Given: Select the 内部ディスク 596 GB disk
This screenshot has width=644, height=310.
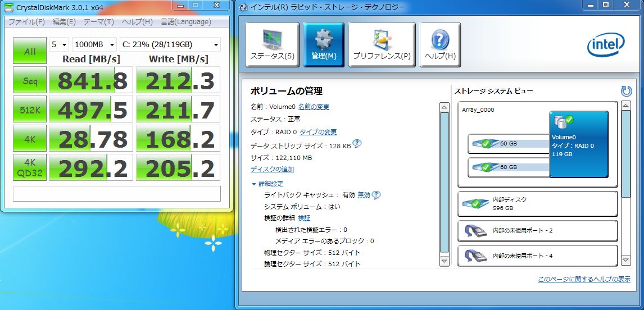Looking at the screenshot, I should click(x=538, y=204).
